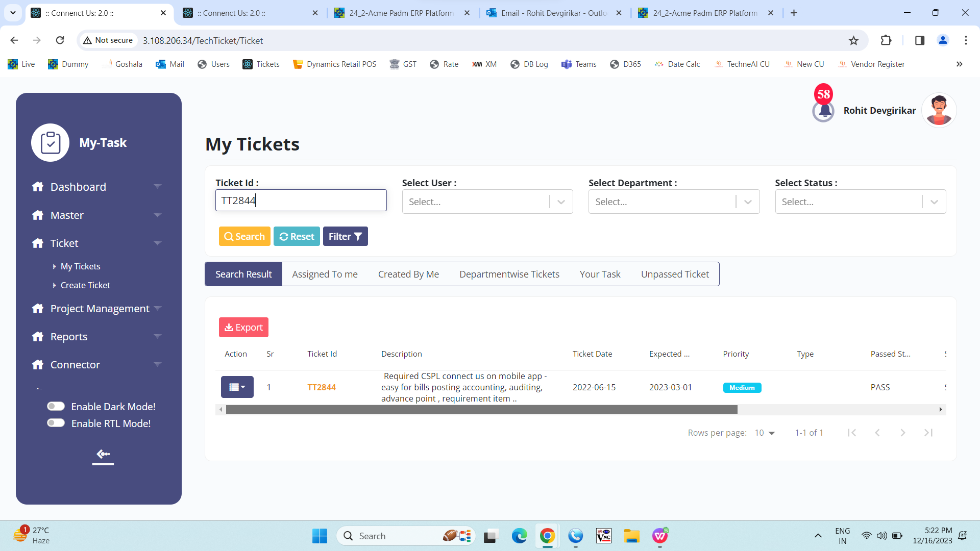Expand the Connector sidebar menu
The width and height of the screenshot is (980, 551).
[x=96, y=365]
